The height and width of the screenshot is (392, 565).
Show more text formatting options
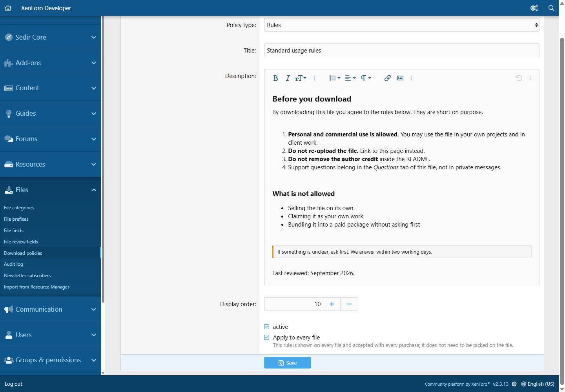314,78
